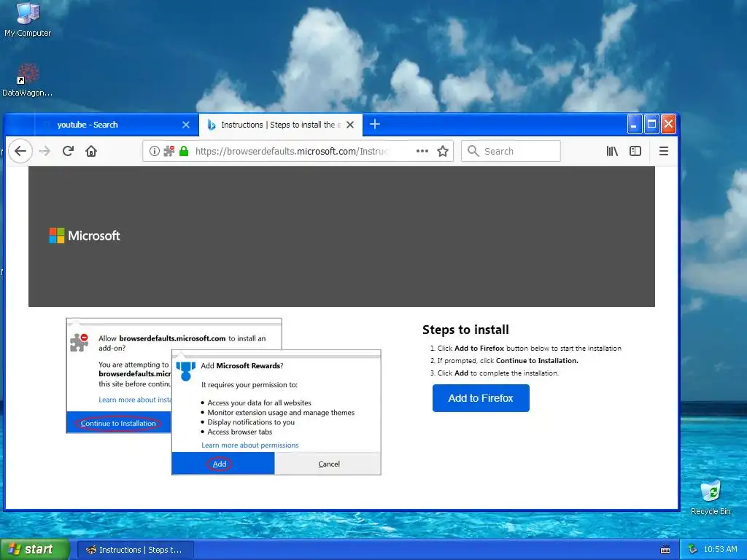This screenshot has height=560, width=747.
Task: Open a new tab with the plus button
Action: coord(375,124)
